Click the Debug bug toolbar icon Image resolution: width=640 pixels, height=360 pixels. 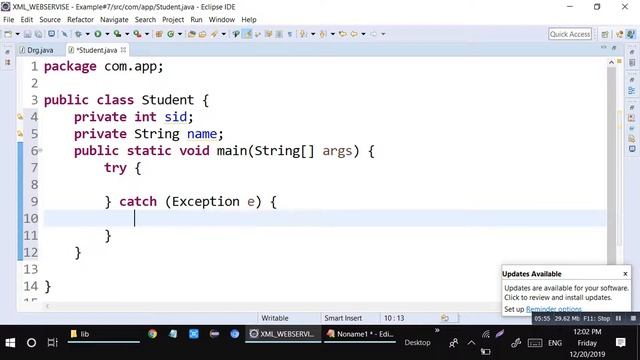point(78,34)
